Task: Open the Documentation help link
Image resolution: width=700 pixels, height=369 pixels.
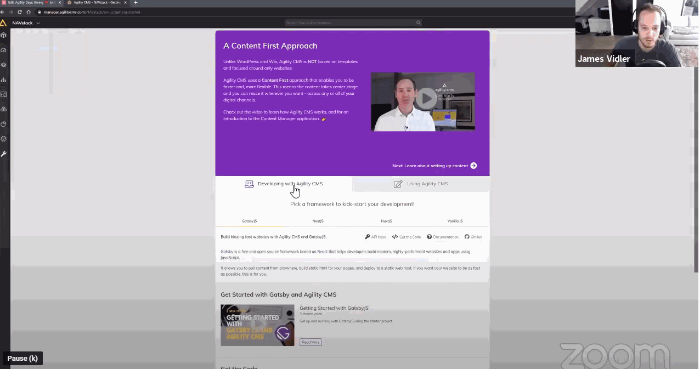Action: 442,237
